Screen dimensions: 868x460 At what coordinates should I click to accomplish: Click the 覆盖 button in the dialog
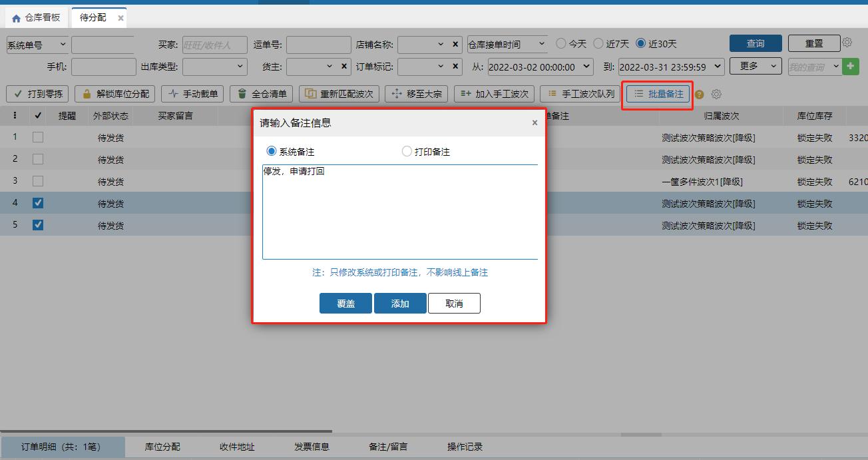pyautogui.click(x=345, y=303)
